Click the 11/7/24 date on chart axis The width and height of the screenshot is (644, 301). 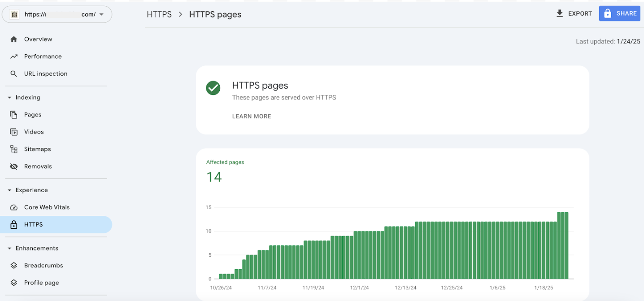[268, 288]
